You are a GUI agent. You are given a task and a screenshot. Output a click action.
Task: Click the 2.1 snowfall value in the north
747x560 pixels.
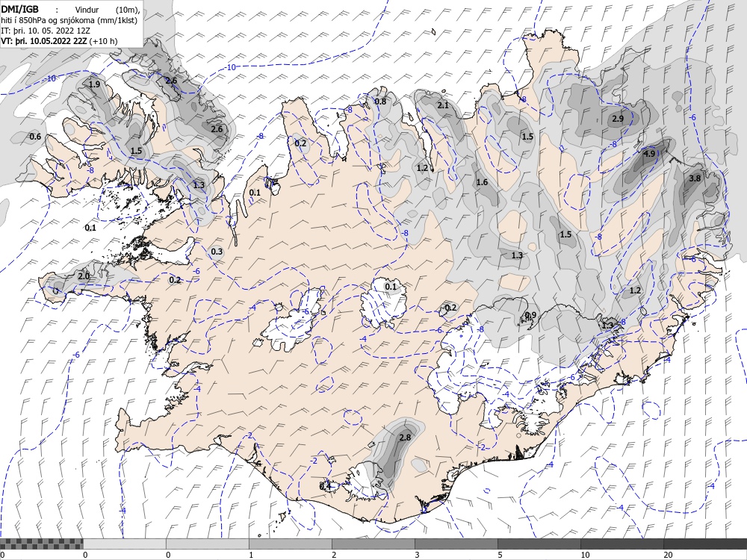click(x=443, y=106)
